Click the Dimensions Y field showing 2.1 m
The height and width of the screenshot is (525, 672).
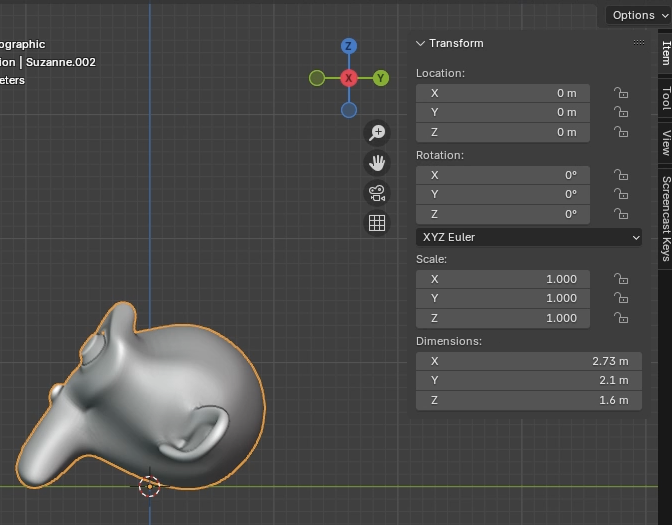tap(528, 380)
